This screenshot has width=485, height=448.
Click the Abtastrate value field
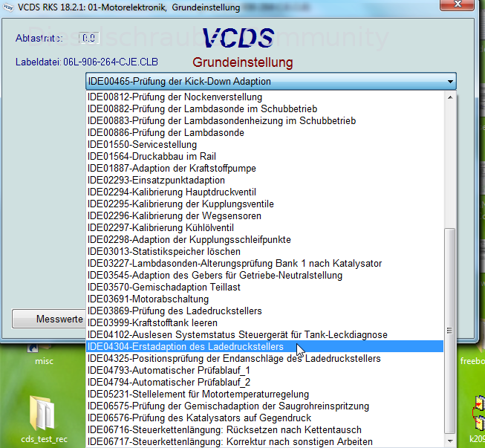[89, 38]
